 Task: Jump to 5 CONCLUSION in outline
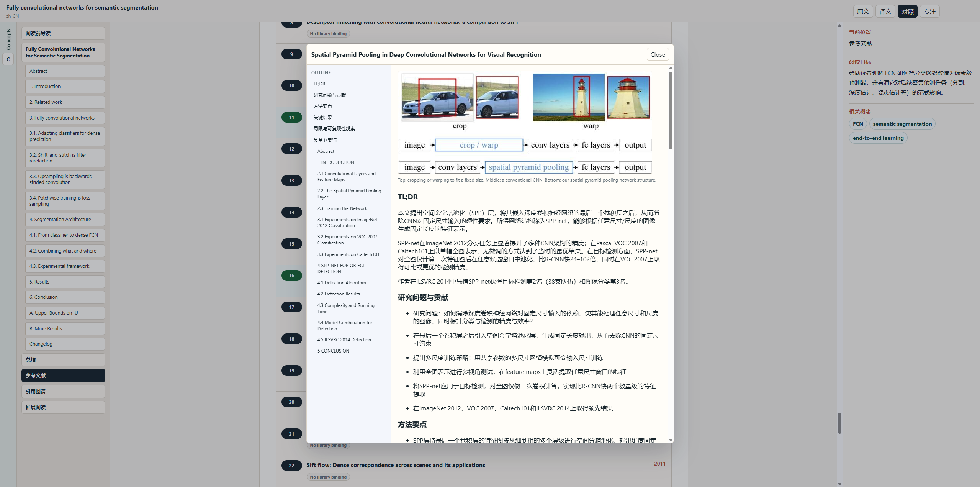point(333,351)
